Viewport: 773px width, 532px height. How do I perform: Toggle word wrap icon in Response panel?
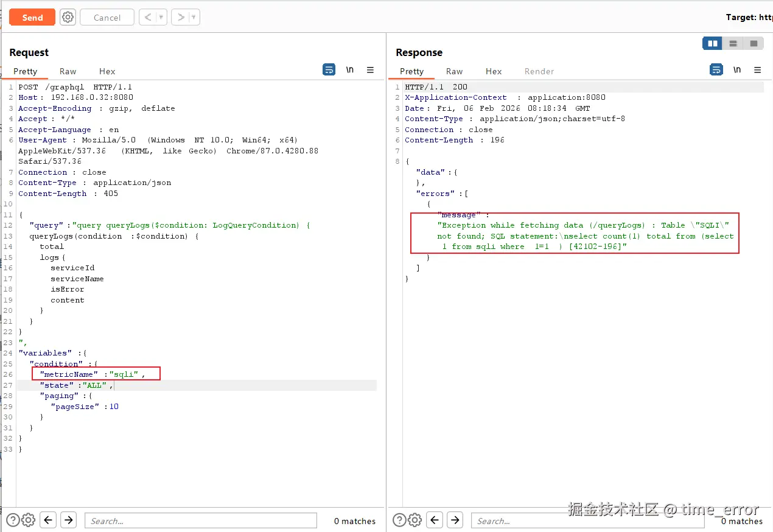tap(716, 70)
